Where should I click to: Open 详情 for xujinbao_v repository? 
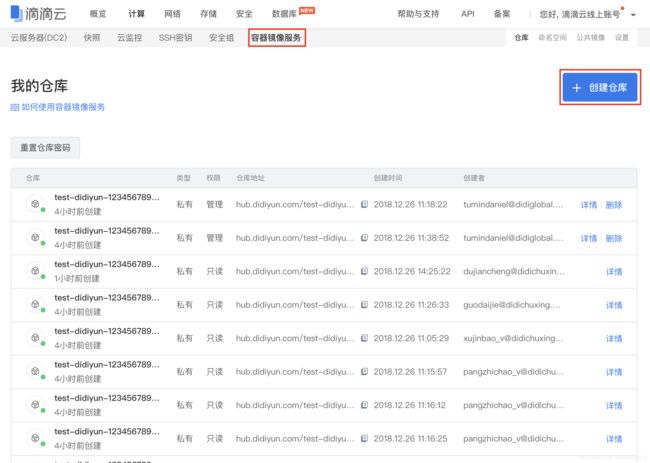[x=614, y=339]
